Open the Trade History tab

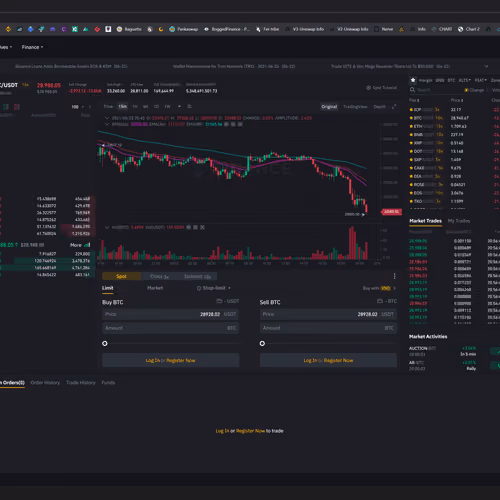coord(81,383)
